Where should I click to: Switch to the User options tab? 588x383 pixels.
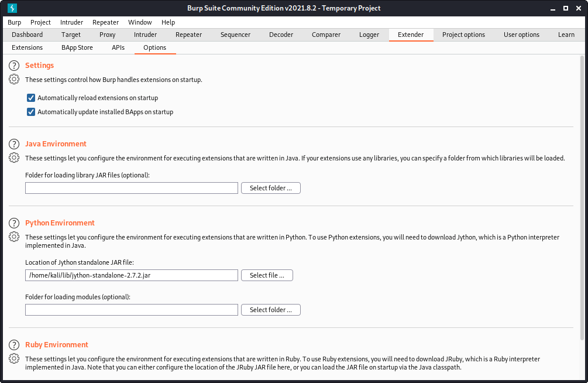[x=521, y=35]
